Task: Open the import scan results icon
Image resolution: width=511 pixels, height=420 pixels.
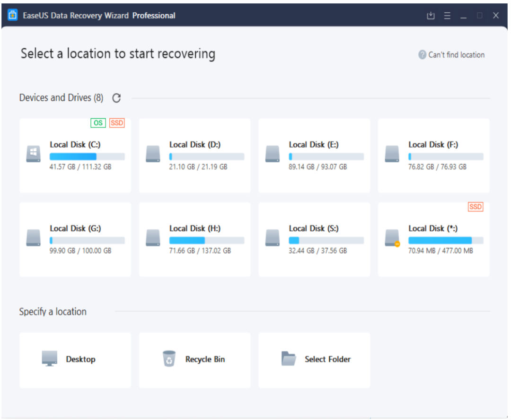Action: 431,15
